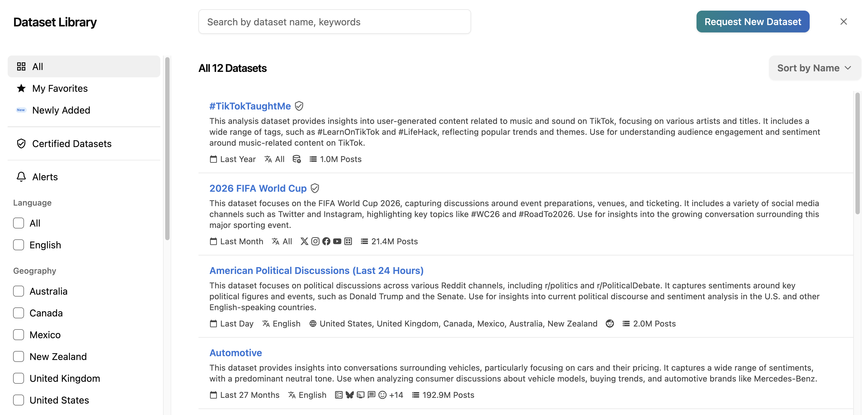The height and width of the screenshot is (415, 868).
Task: Click calendar icon beside Last 27 Months
Action: pyautogui.click(x=213, y=395)
